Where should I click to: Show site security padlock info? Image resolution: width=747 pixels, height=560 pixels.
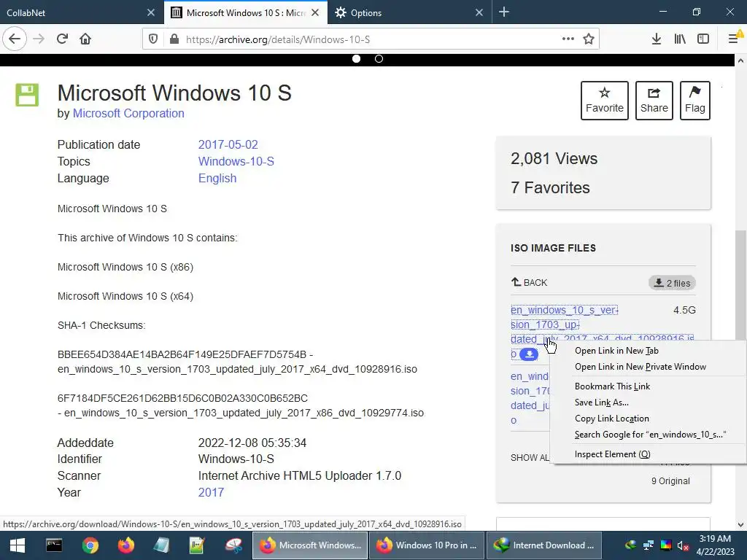pyautogui.click(x=174, y=39)
